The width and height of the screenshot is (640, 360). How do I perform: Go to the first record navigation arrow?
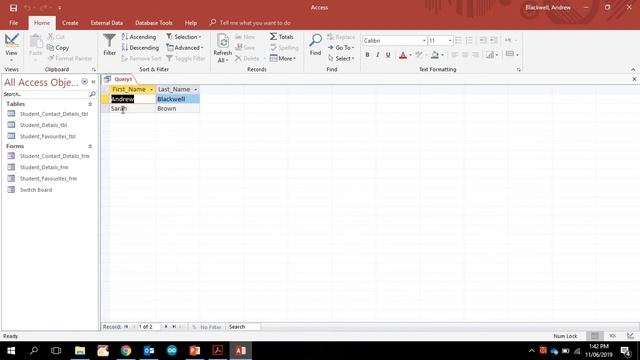point(126,327)
